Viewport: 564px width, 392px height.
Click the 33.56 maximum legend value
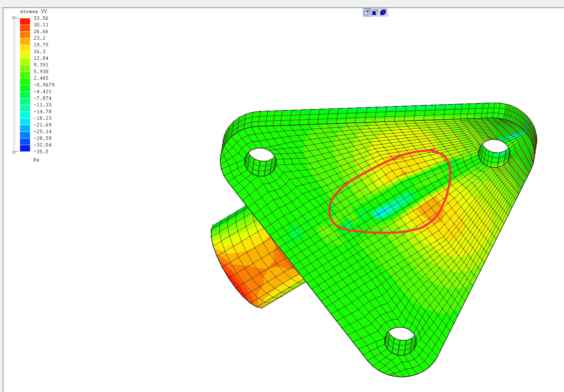[x=41, y=18]
